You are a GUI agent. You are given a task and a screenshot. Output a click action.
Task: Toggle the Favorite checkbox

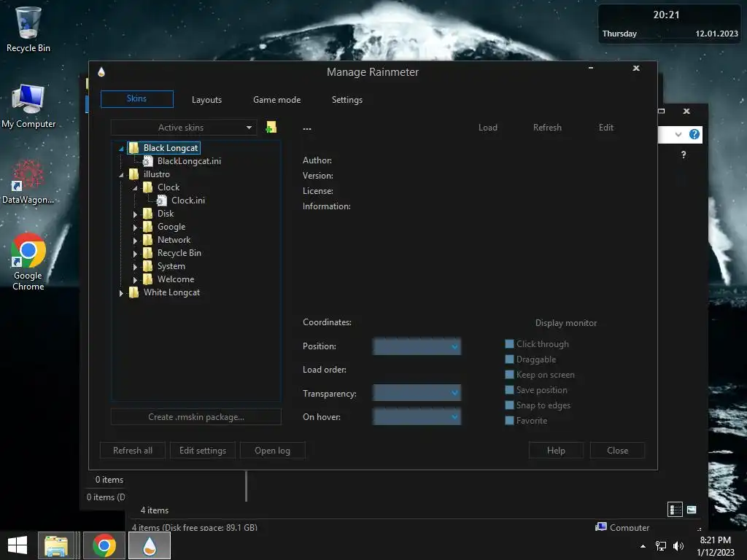(509, 421)
